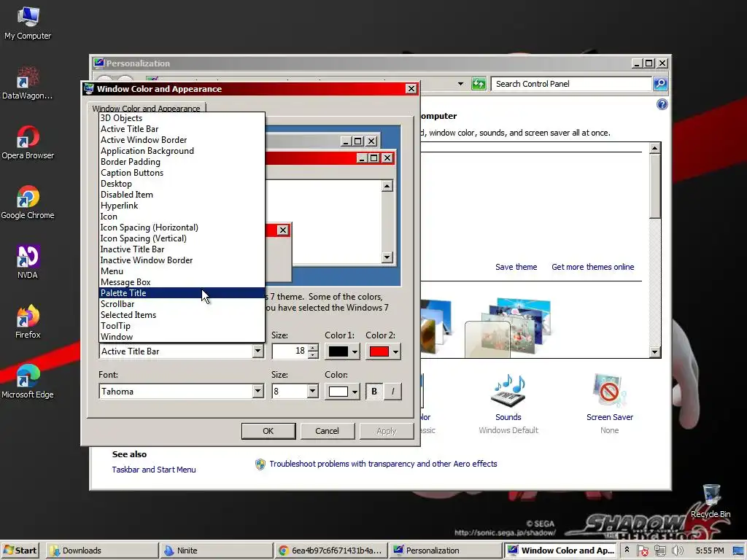The width and height of the screenshot is (747, 560).
Task: Toggle bold font button
Action: 374,392
